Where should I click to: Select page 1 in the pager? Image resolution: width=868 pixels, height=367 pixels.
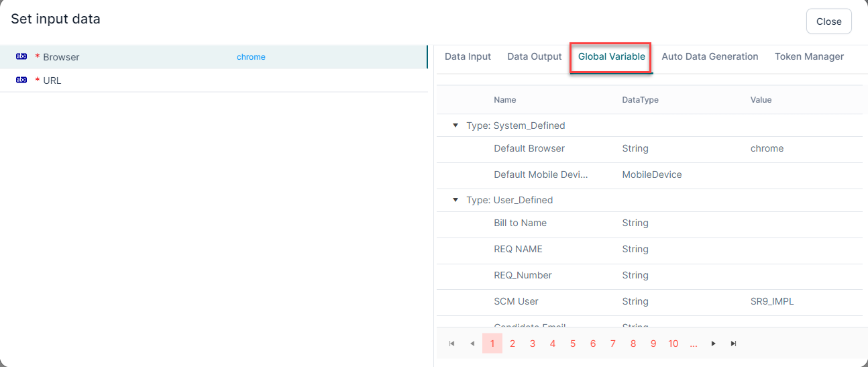pyautogui.click(x=492, y=344)
